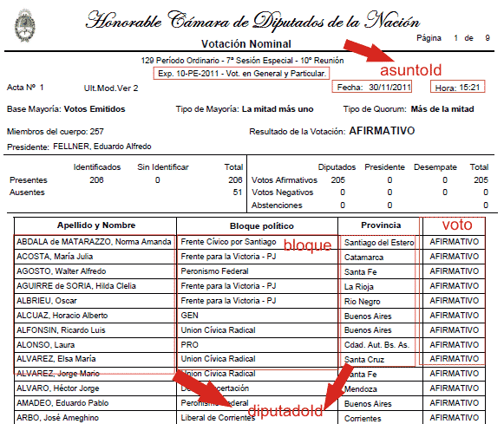Screen dimensions: 504x424
Task: Select 'Votos Emitidos' majority base value
Action: [95, 109]
